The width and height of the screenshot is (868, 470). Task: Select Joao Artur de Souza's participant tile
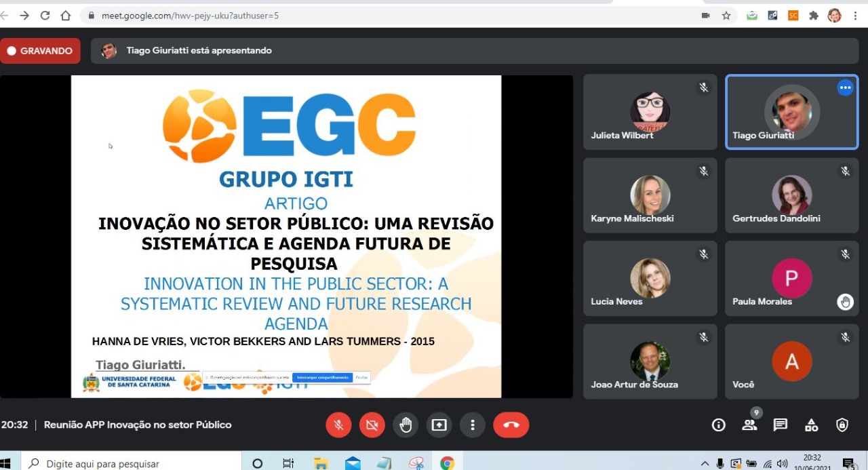click(650, 361)
